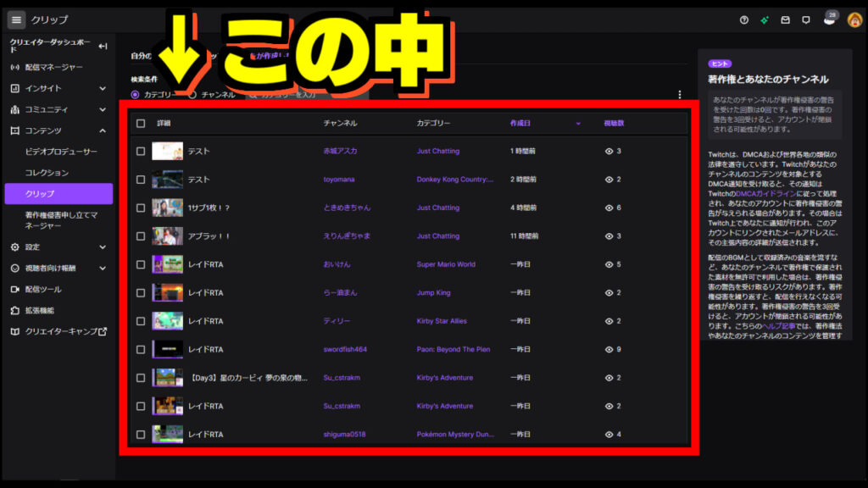Click the Paon: Beyond The Pien category

click(x=453, y=350)
